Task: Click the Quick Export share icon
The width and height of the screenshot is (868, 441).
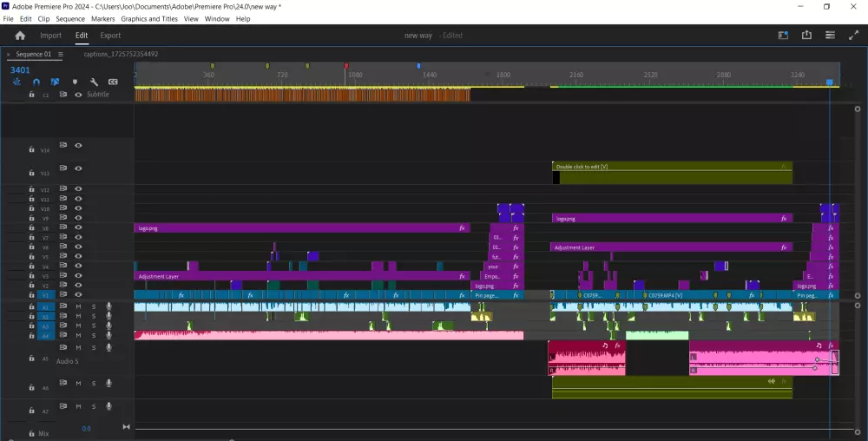Action: 806,35
